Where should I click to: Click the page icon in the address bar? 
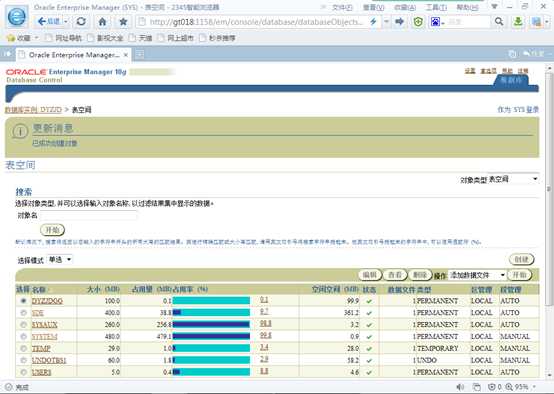click(142, 22)
